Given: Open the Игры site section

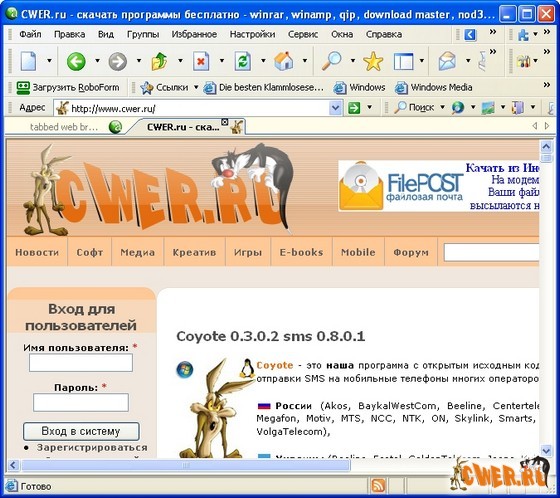Looking at the screenshot, I should (248, 252).
